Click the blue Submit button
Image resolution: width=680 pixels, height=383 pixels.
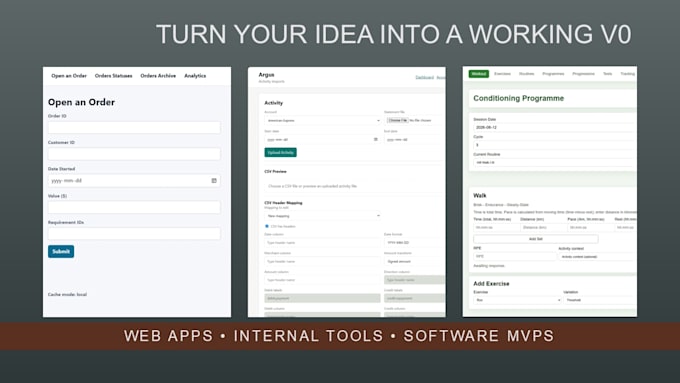[61, 251]
